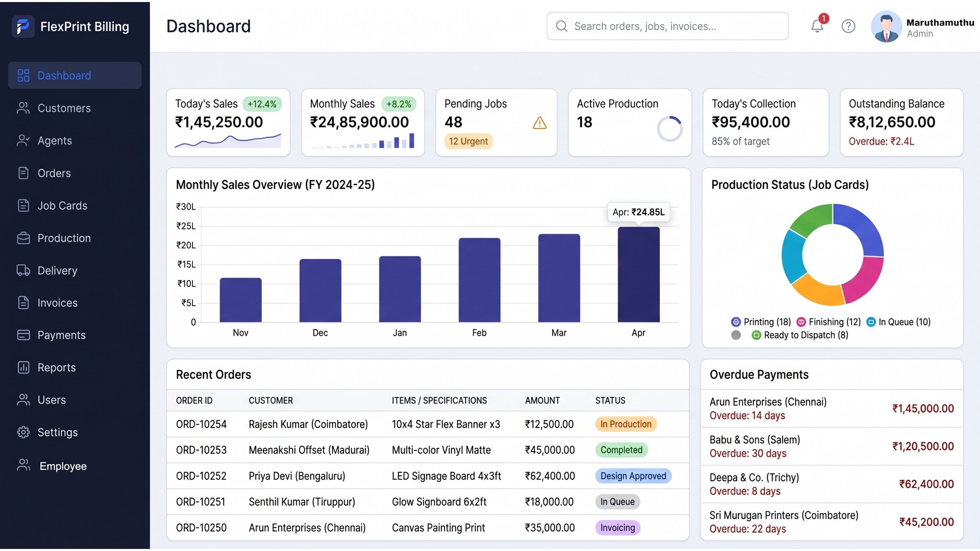The image size is (980, 551).
Task: Click the Completed status badge
Action: (621, 450)
